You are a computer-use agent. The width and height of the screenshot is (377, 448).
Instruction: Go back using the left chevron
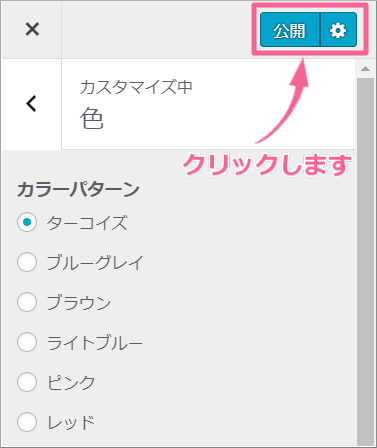pyautogui.click(x=31, y=104)
